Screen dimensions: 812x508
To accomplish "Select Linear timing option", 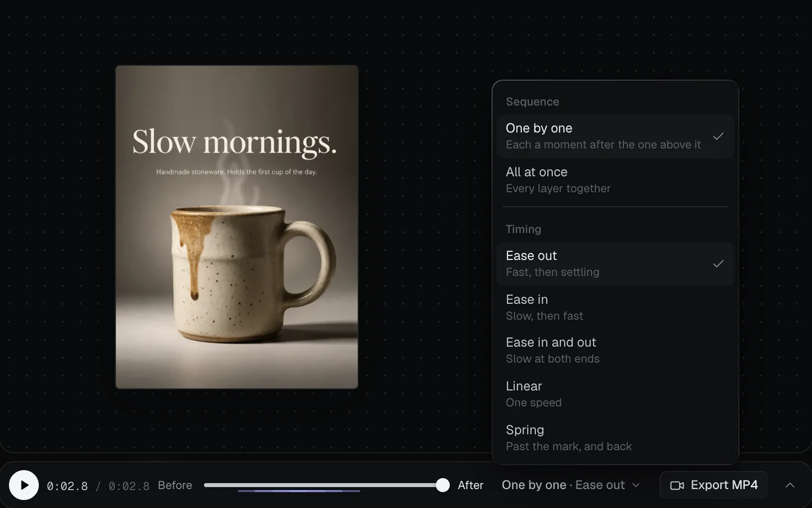I will (615, 394).
